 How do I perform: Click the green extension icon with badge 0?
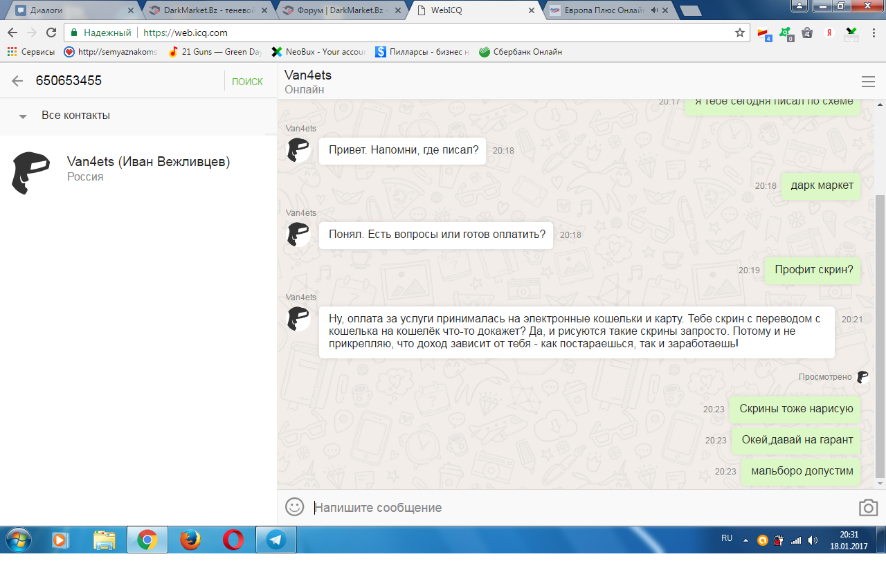click(786, 33)
